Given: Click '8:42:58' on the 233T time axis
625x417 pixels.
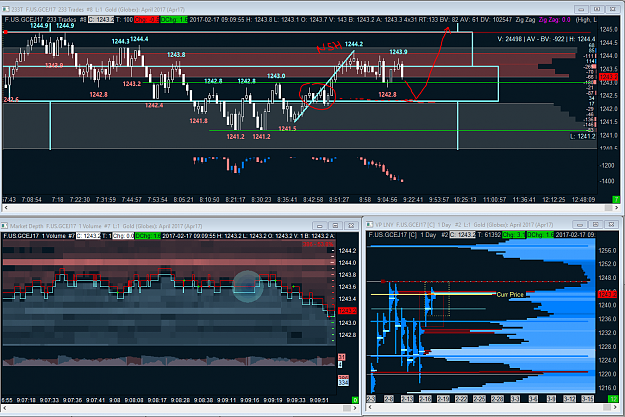Looking at the screenshot, I should [x=312, y=199].
